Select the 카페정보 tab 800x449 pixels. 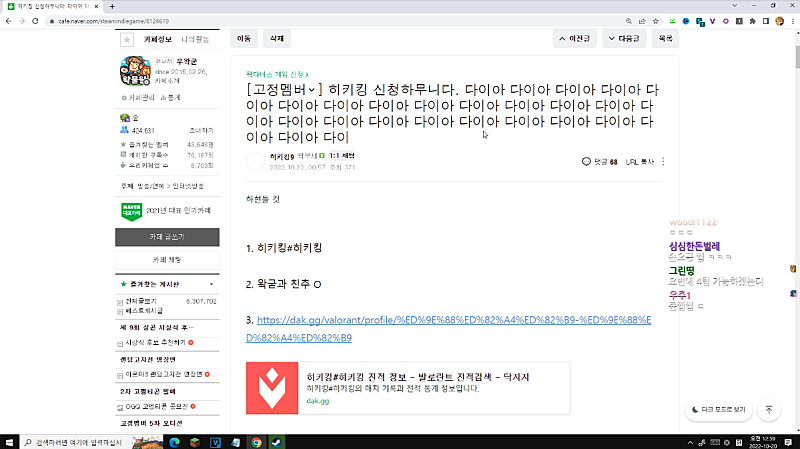tap(158, 39)
